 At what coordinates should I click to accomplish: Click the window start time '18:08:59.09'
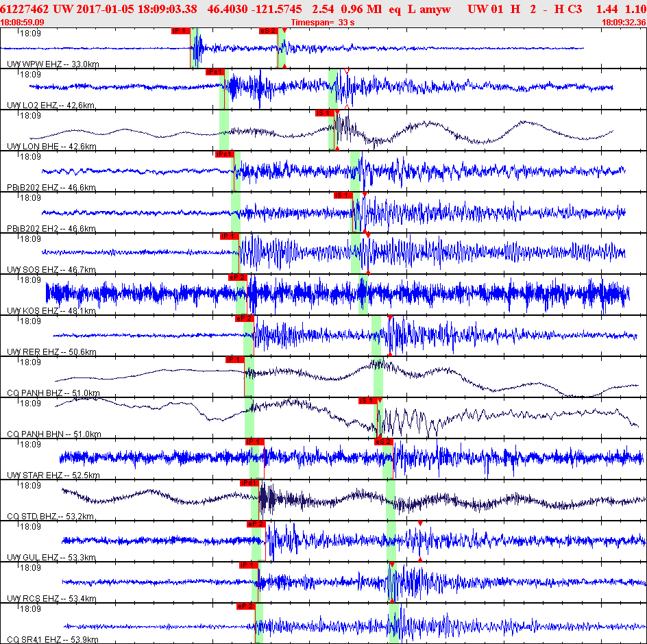point(23,23)
